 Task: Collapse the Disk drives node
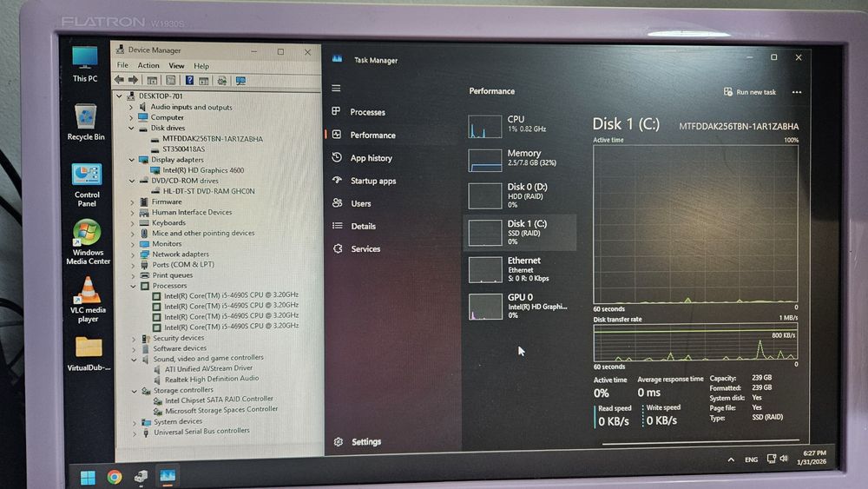(131, 128)
